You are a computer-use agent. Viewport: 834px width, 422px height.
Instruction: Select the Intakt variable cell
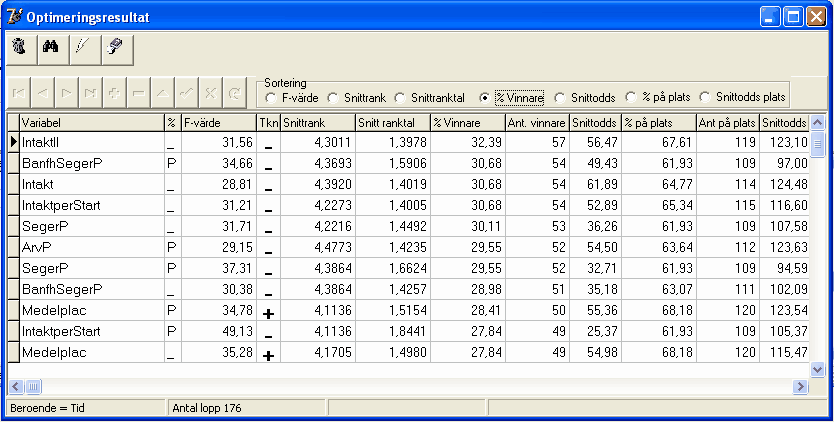coord(92,185)
